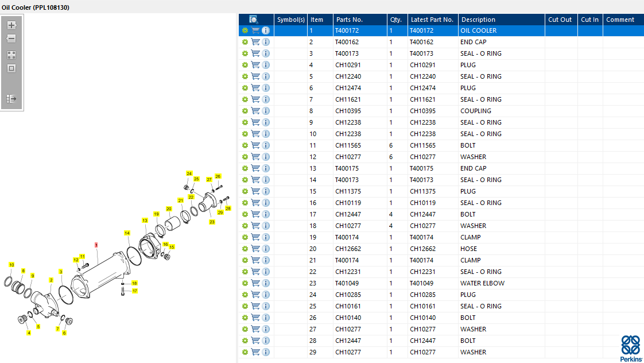Select callout 23 on the diagram

(x=212, y=222)
